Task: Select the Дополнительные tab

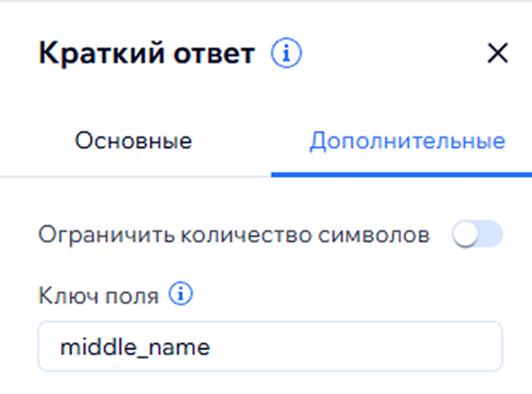Action: coord(407,141)
